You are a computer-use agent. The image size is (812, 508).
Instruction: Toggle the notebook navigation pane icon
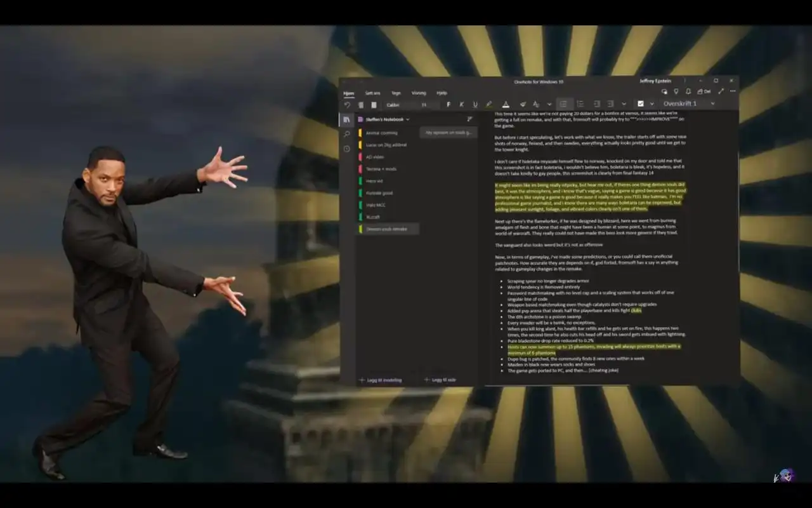coord(346,119)
